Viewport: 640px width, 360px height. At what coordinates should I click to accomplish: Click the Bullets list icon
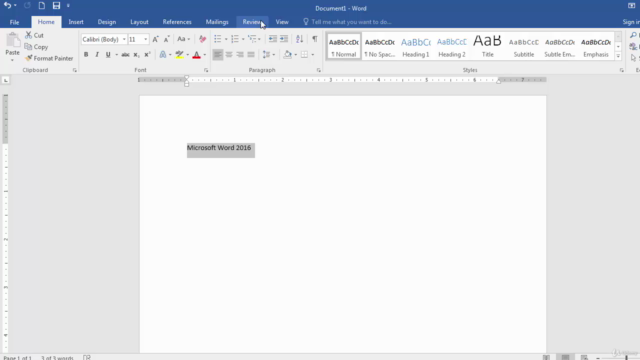[x=218, y=39]
